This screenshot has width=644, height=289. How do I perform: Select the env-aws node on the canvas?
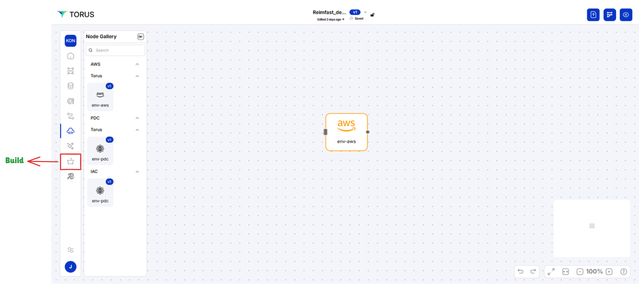346,132
